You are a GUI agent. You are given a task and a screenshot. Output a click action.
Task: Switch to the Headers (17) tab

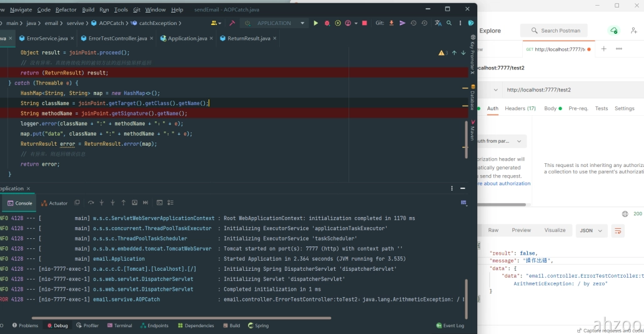[x=520, y=108]
